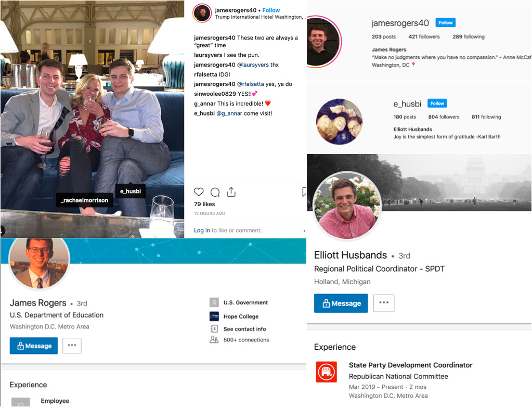The width and height of the screenshot is (532, 407).
Task: View jamesrogers40's 289 following
Action: click(469, 36)
